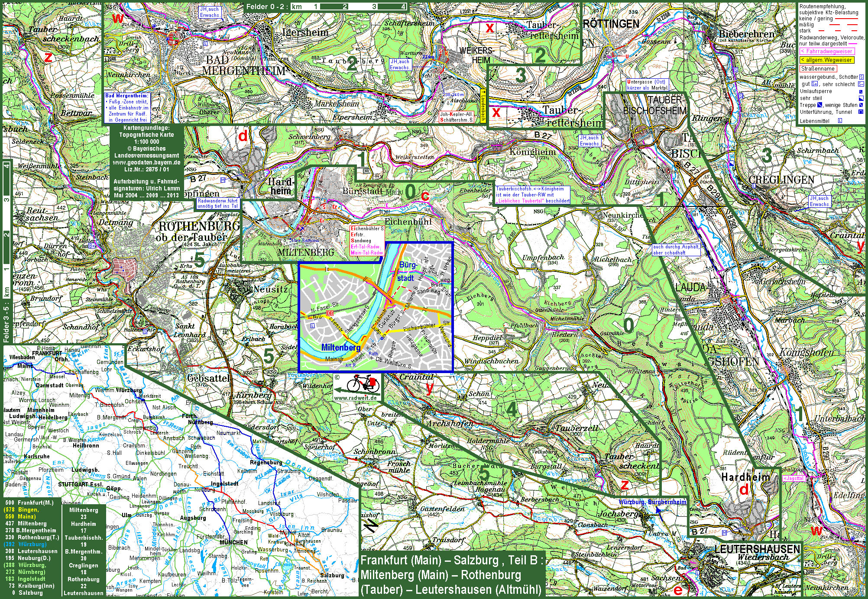Image resolution: width=868 pixels, height=599 pixels.
Task: Click 'MÜNCHEN' on the overview map
Action: coord(234,542)
